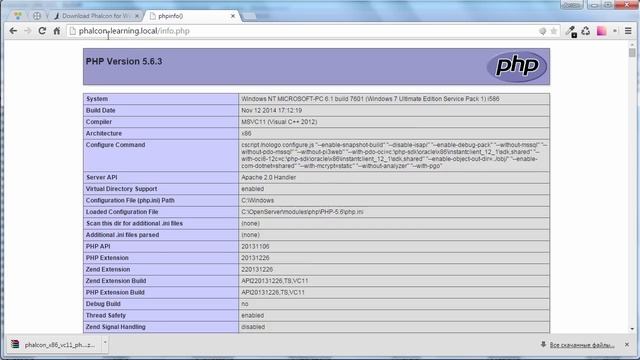Open the second pinned tab with the circle icon
The image size is (640, 360).
coord(37,16)
